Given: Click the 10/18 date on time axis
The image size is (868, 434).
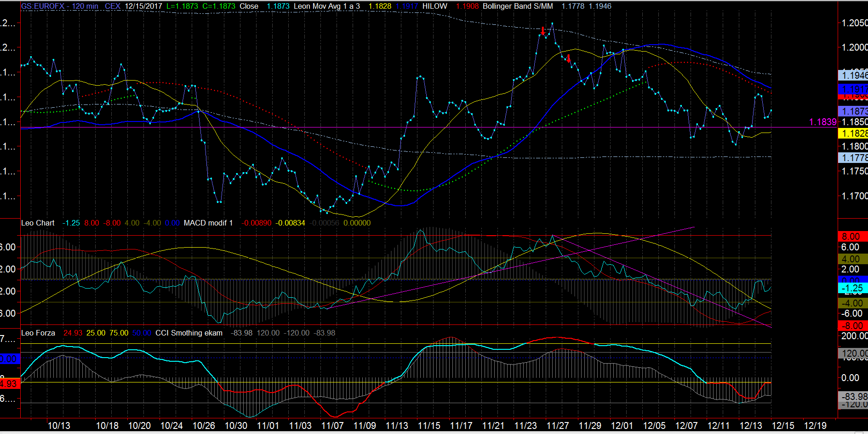Looking at the screenshot, I should pos(107,426).
